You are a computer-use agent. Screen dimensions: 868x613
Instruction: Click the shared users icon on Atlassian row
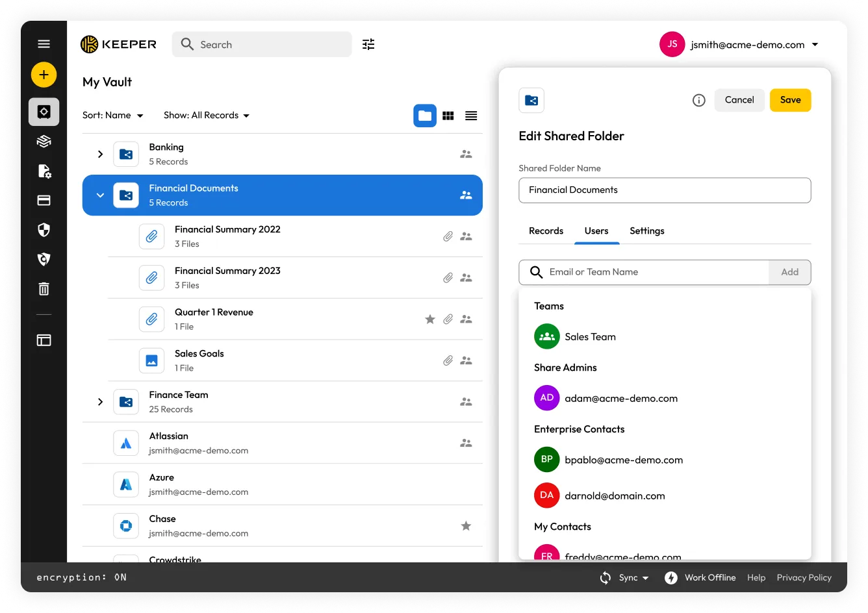pos(466,443)
